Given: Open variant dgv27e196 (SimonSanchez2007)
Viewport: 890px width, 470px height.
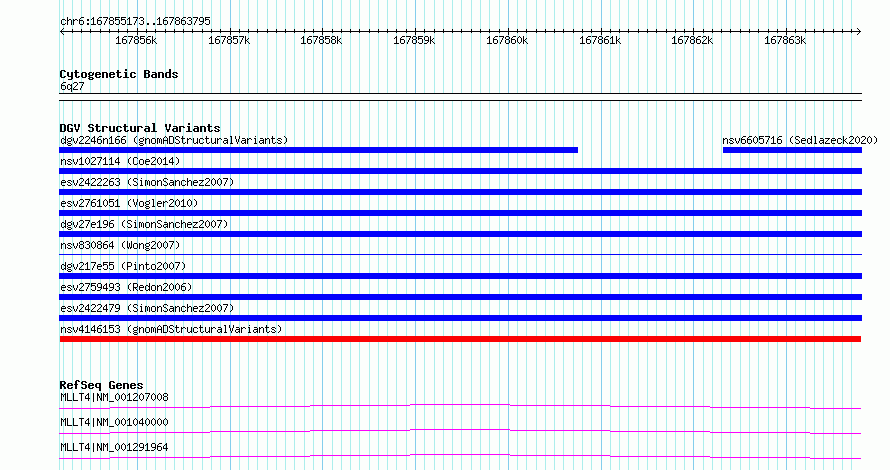Looking at the screenshot, I should (144, 224).
